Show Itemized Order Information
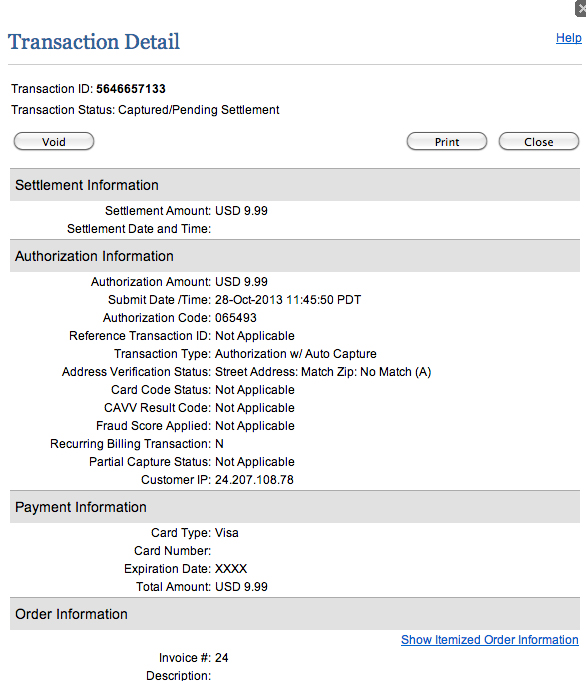Image resolution: width=586 pixels, height=681 pixels. pyautogui.click(x=490, y=640)
